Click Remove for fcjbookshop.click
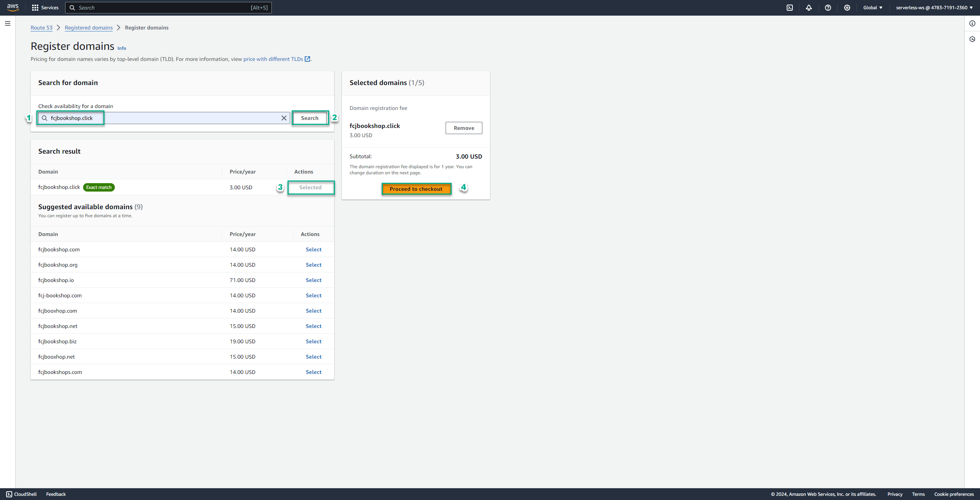 tap(464, 128)
